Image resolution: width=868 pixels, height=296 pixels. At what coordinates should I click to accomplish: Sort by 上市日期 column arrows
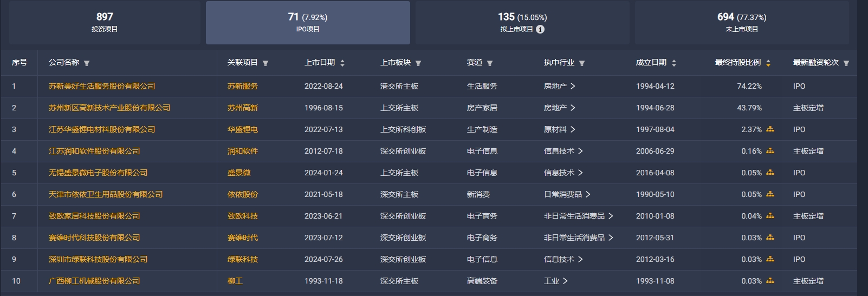(342, 63)
